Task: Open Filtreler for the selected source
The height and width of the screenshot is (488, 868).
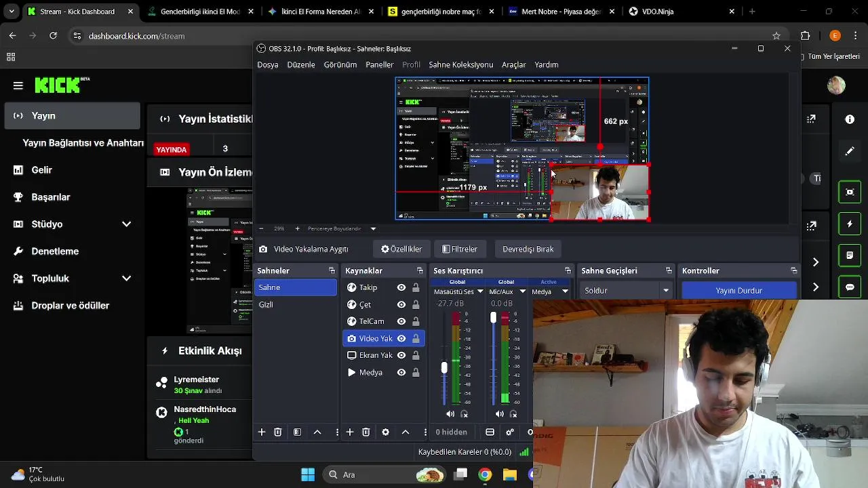Action: [x=460, y=249]
